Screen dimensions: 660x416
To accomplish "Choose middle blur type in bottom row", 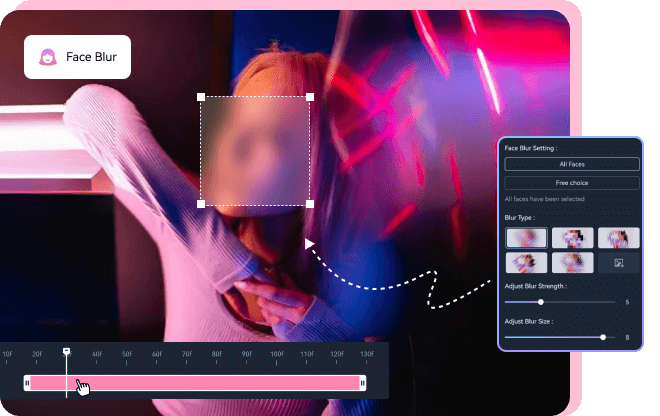I will (x=572, y=263).
